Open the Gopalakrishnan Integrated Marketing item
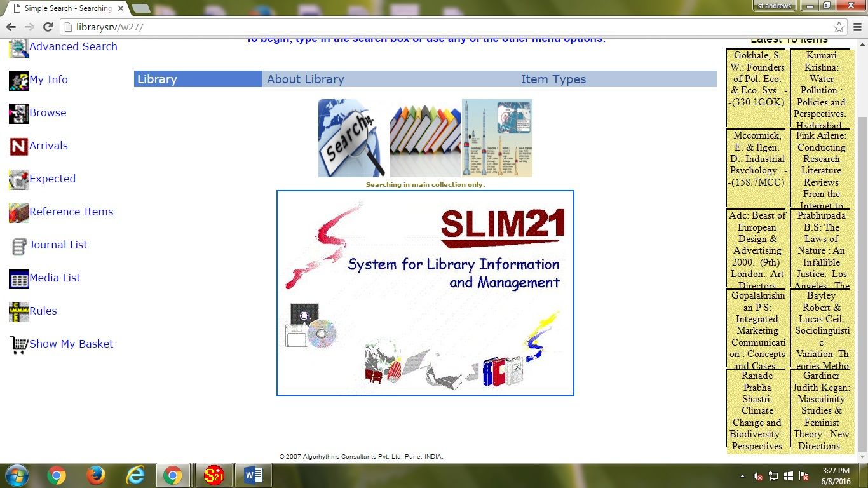 click(x=757, y=330)
